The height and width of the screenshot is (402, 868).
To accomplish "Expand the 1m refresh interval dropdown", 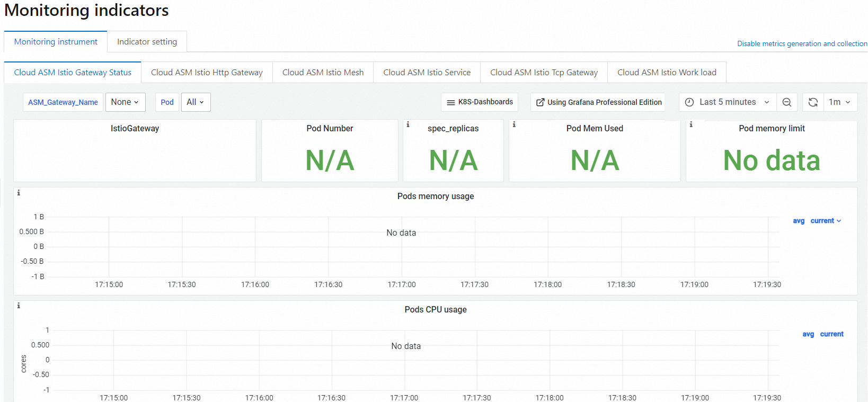I will (x=840, y=102).
